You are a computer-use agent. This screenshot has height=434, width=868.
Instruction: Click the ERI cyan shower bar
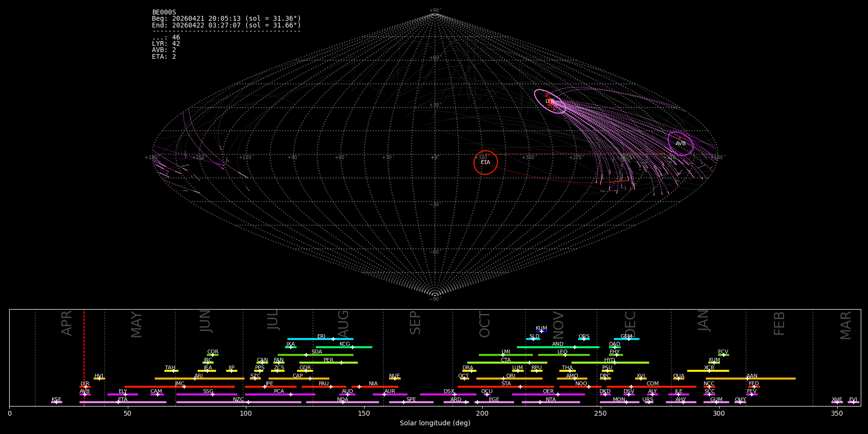click(320, 339)
